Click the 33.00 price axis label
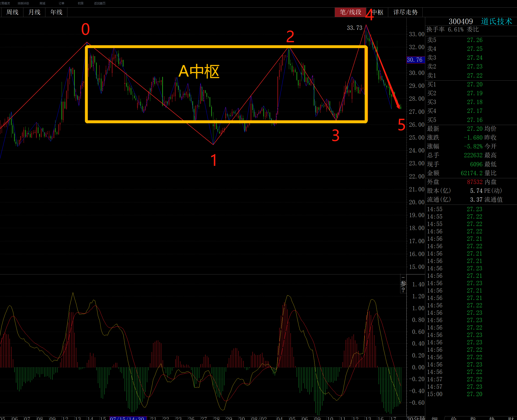Image resolution: width=517 pixels, height=420 pixels. [x=416, y=34]
